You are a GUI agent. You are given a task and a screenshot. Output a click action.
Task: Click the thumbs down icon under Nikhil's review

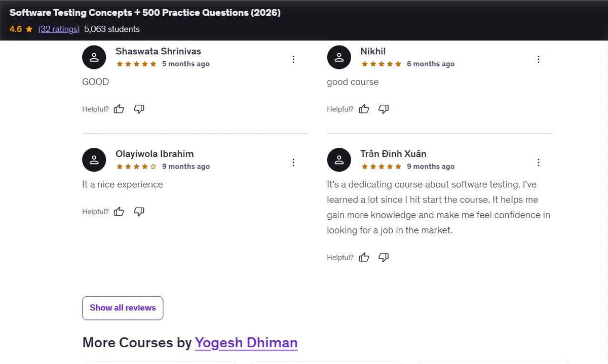[x=384, y=109]
